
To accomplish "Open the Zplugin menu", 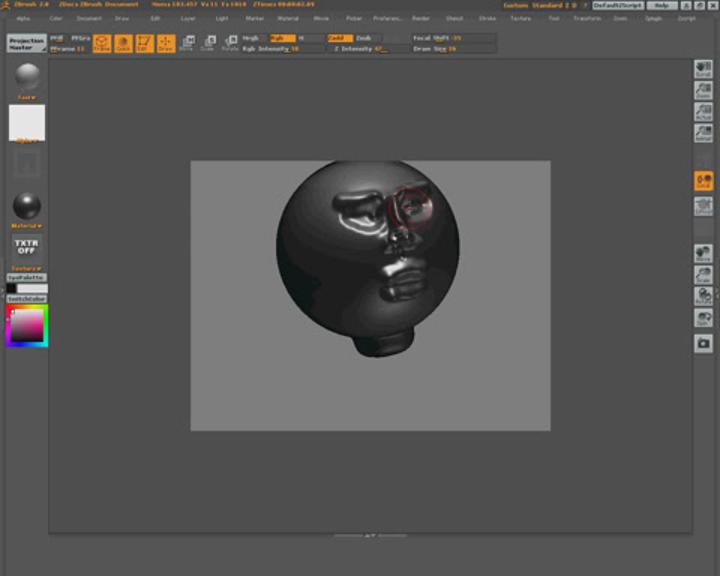I will click(x=653, y=18).
